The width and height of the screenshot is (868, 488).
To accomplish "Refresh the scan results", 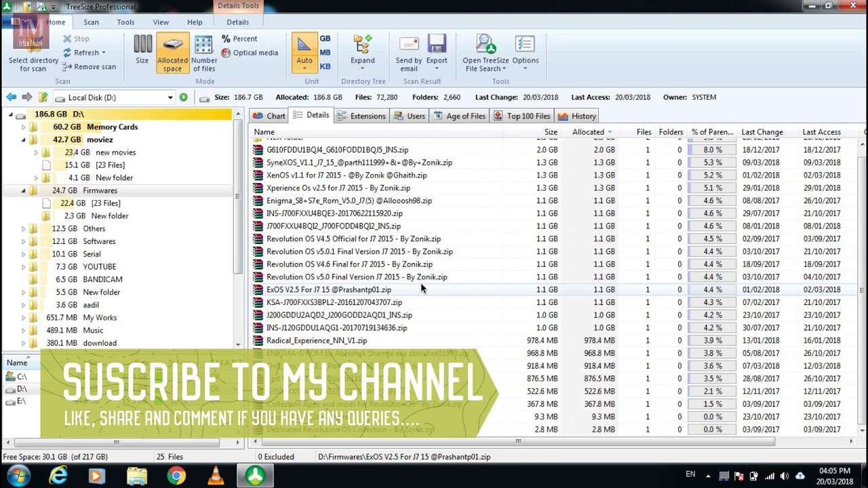I will 84,53.
